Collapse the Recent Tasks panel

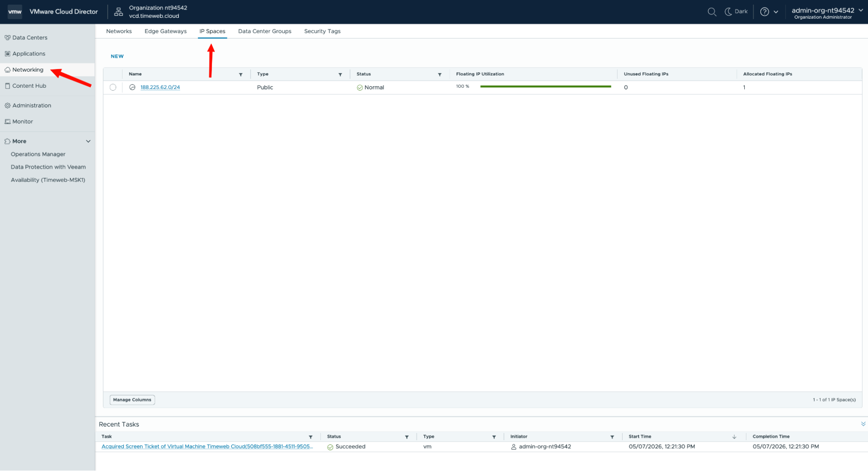tap(863, 424)
